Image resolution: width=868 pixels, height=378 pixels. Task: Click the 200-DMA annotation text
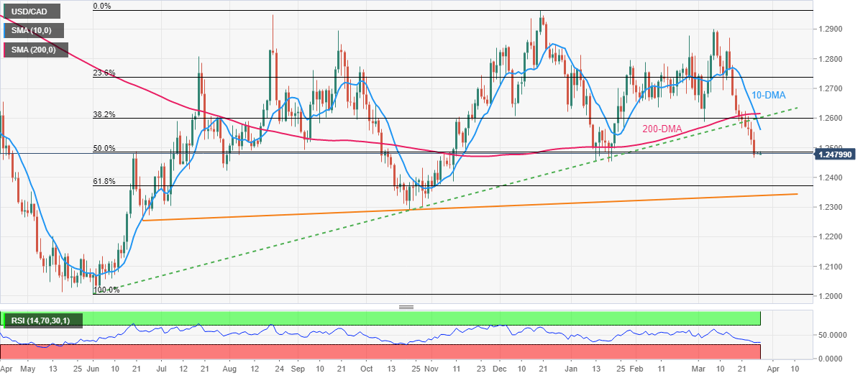(661, 129)
